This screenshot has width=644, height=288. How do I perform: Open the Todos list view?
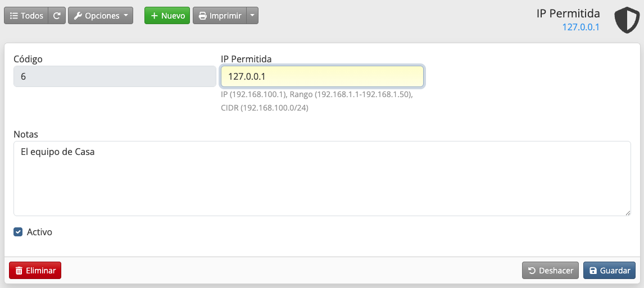click(26, 16)
